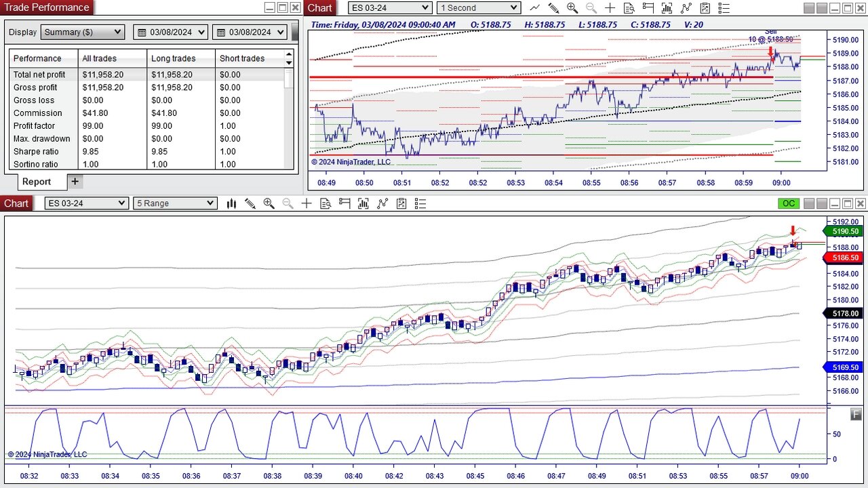Open Data Box icon in top chart toolbar
The width and height of the screenshot is (868, 488).
point(629,8)
